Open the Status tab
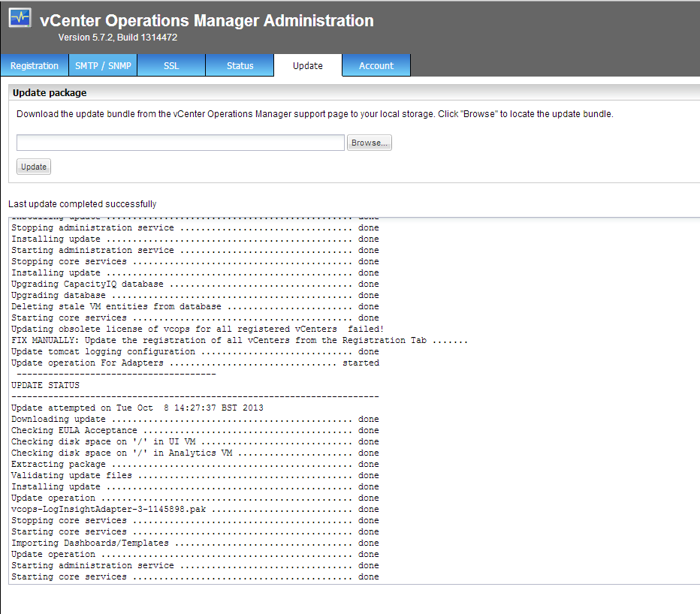 click(x=240, y=66)
